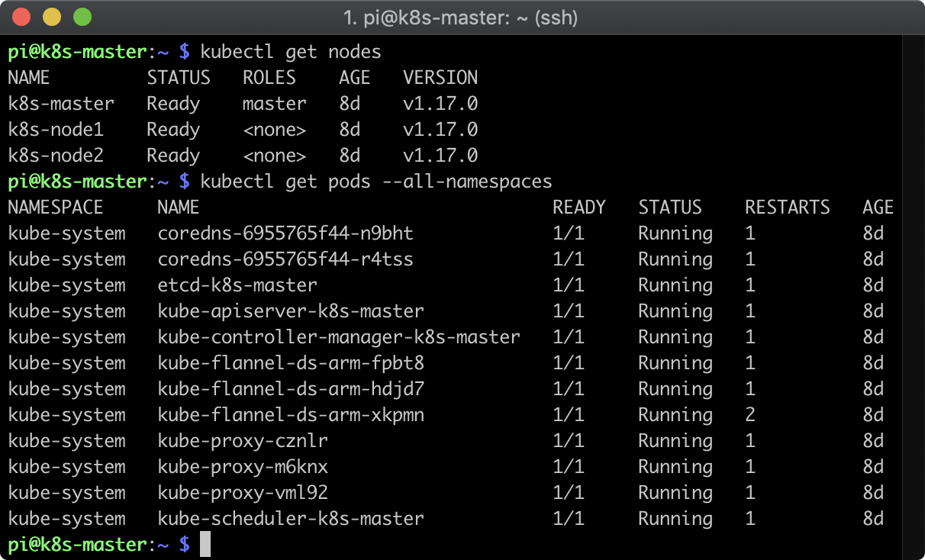
Task: Close the terminal window with the red button
Action: click(23, 17)
